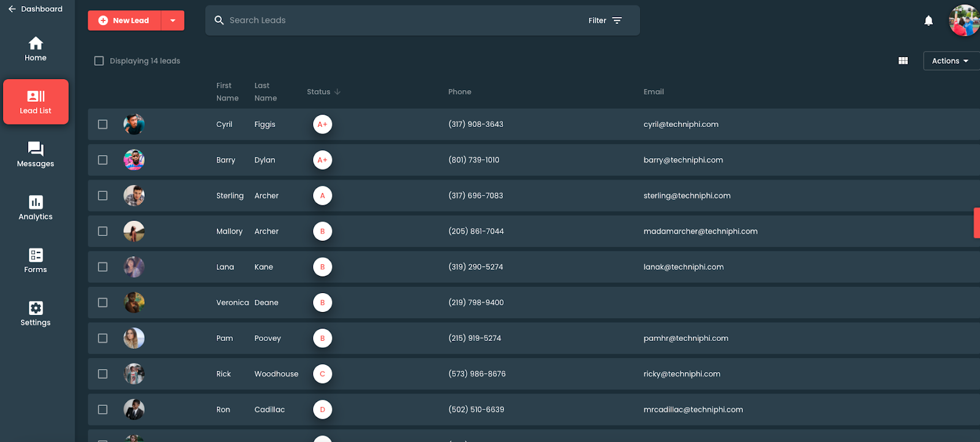Go back to Dashboard
The image size is (980, 442).
[x=36, y=9]
